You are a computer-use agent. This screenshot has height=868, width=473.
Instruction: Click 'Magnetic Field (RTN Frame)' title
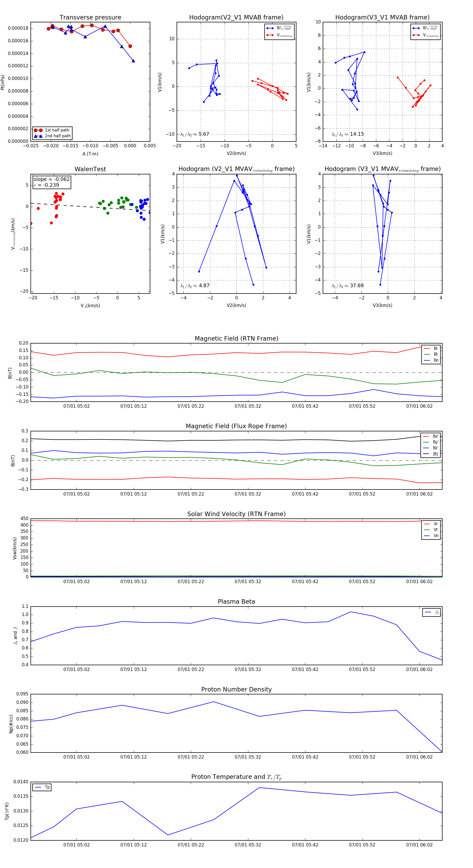[x=236, y=339]
